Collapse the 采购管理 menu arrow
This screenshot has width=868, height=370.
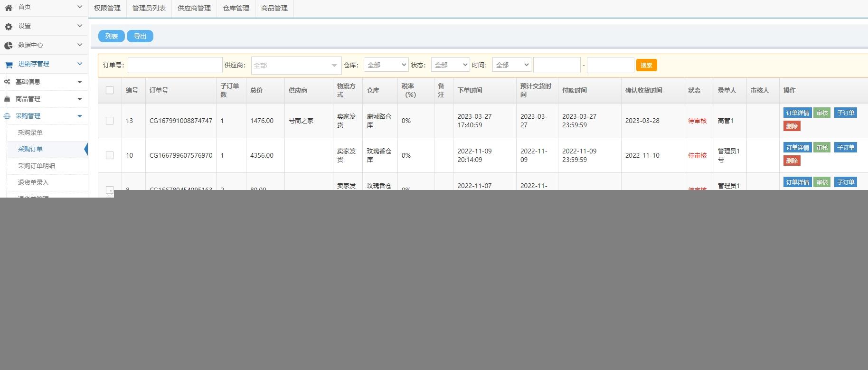pyautogui.click(x=79, y=116)
